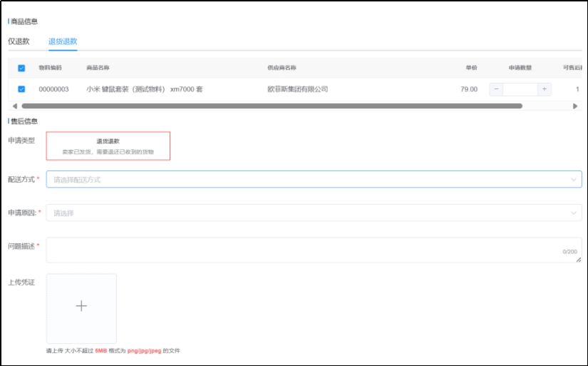
Task: Toggle the select-all checkbox in table header
Action: 21,68
